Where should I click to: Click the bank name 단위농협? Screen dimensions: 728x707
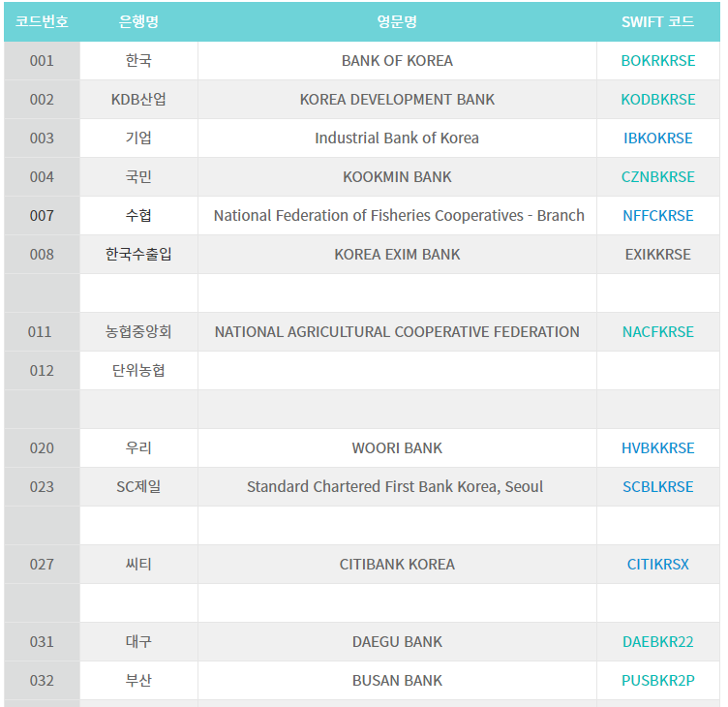(138, 371)
